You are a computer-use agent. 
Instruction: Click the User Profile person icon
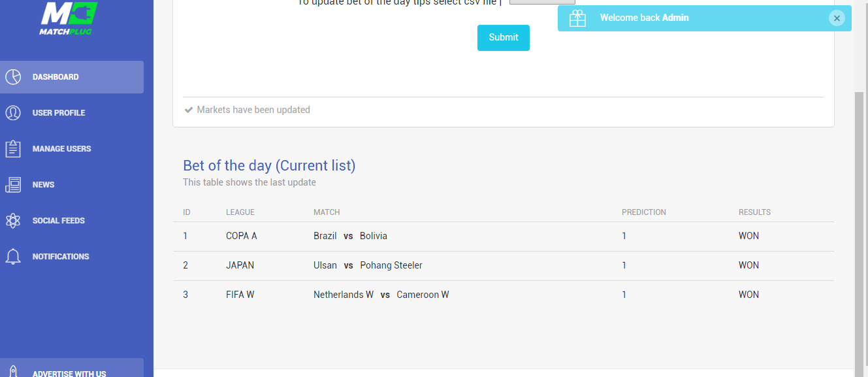point(13,113)
